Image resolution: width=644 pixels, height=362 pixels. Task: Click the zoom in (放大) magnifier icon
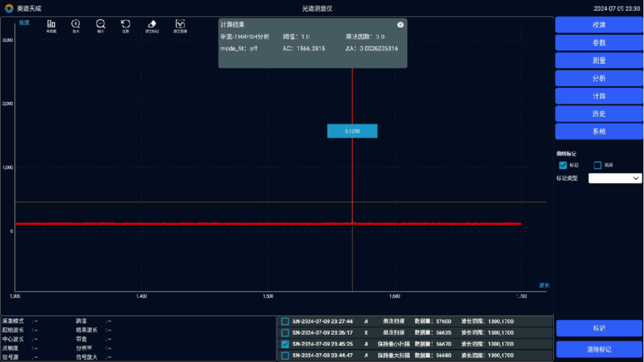tap(76, 24)
